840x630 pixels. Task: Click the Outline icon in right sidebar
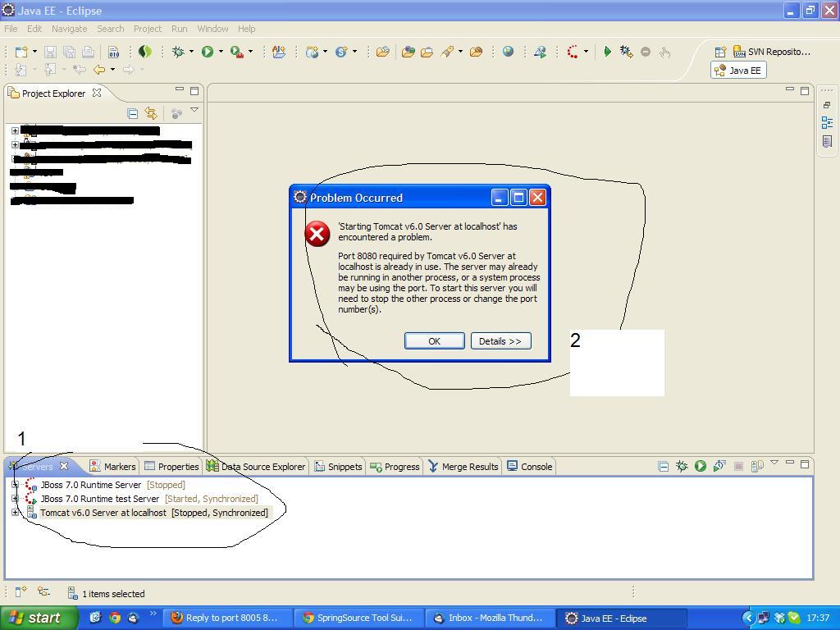coord(827,123)
